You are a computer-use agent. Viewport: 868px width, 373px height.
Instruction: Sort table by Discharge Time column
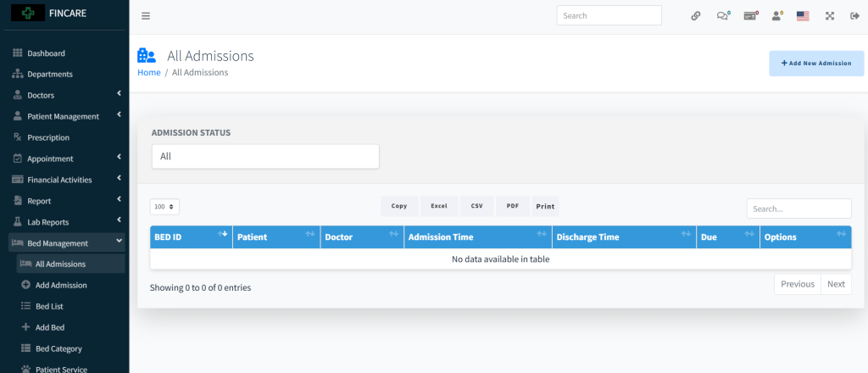[x=623, y=237]
